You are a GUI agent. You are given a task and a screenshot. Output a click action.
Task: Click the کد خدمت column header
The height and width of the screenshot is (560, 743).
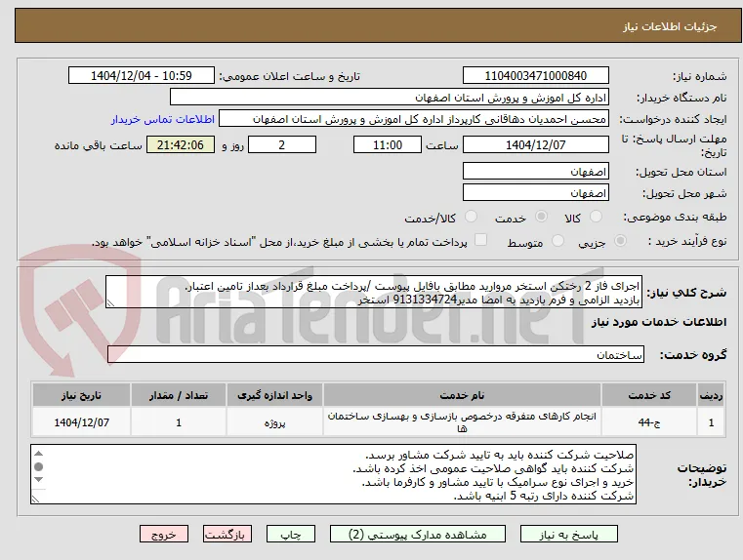tap(649, 395)
